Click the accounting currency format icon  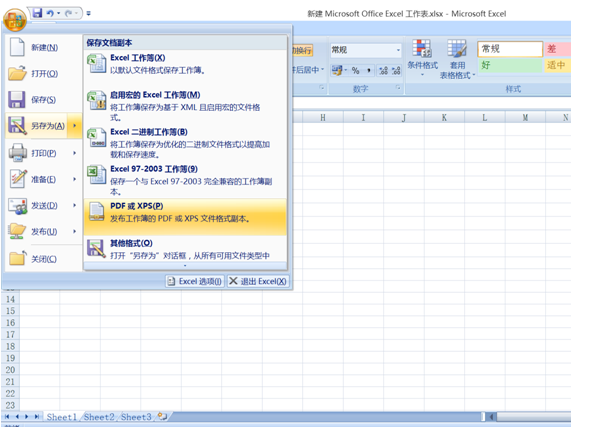coord(339,71)
